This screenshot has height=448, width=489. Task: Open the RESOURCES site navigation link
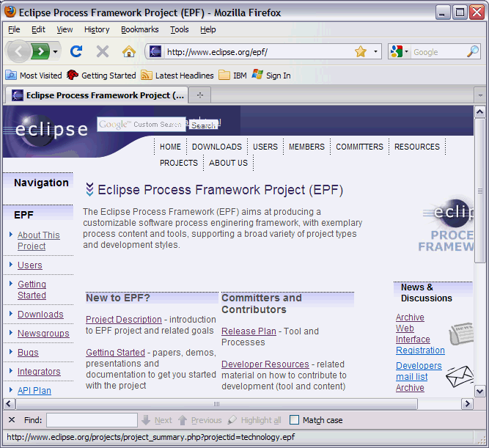(417, 147)
